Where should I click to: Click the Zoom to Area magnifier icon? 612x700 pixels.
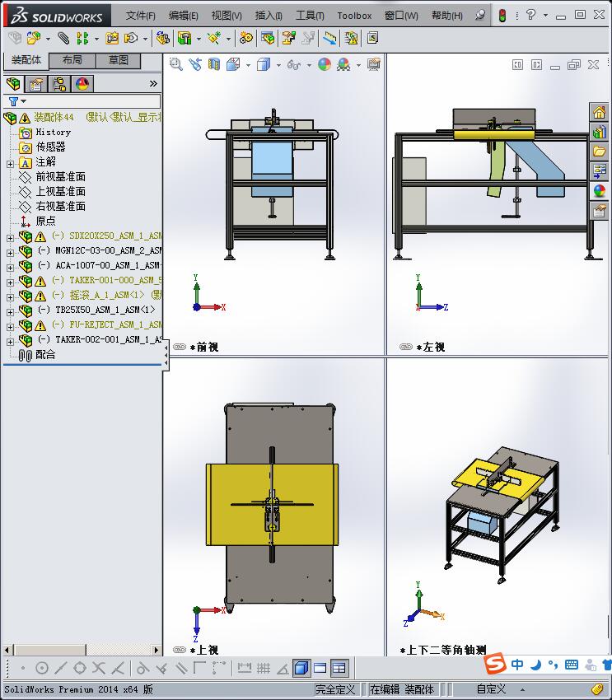point(176,65)
